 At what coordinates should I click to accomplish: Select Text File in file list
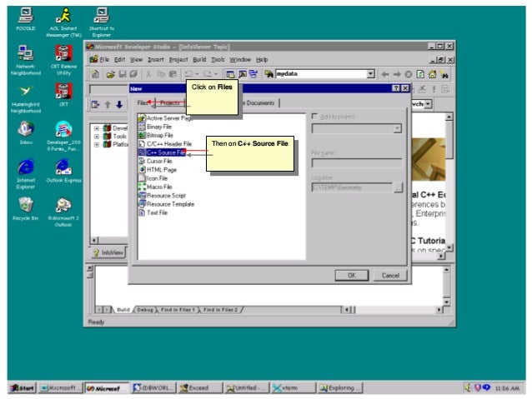coord(153,212)
